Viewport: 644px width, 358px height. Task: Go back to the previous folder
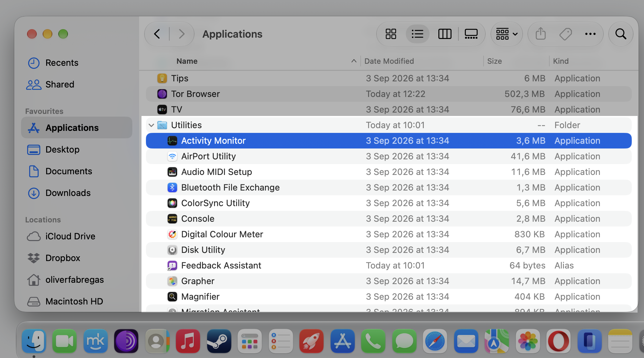point(157,34)
